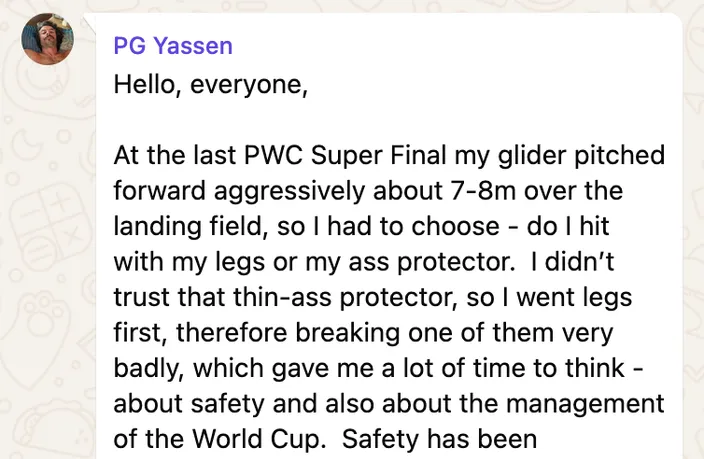Click the words forward aggressively
704x459 pixels.
[240, 191]
